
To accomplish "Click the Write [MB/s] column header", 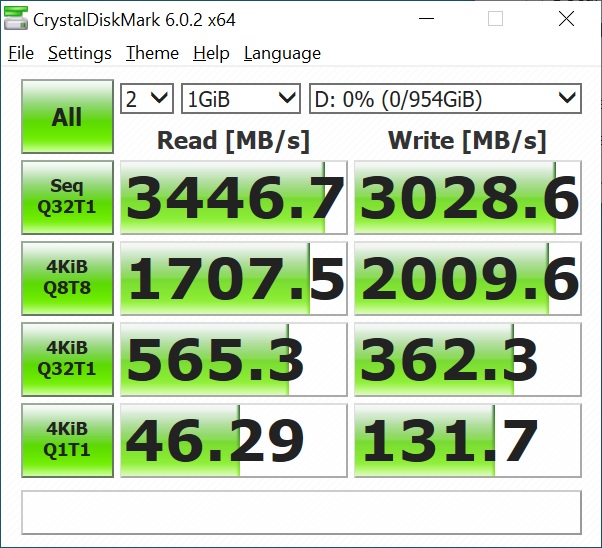I will [467, 141].
